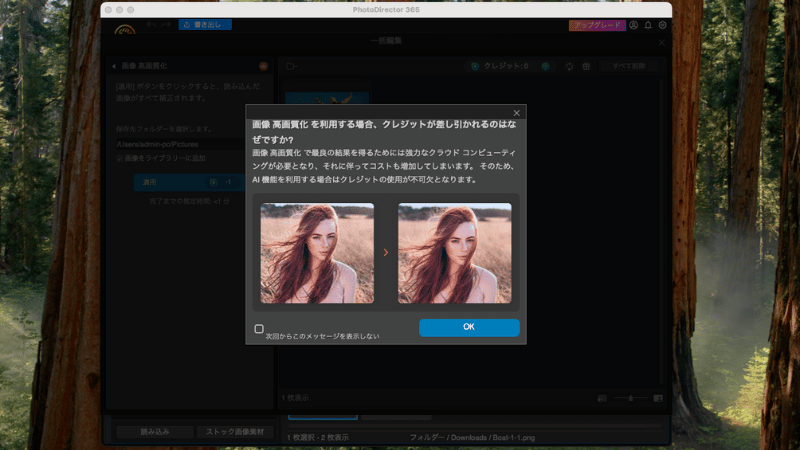Click the small thumbnail size icon

[x=602, y=398]
